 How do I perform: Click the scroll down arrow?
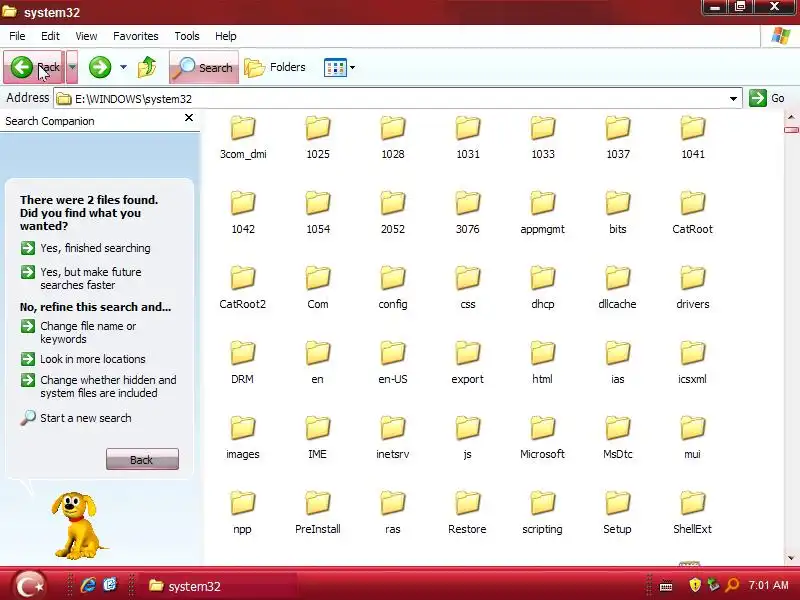(x=791, y=558)
